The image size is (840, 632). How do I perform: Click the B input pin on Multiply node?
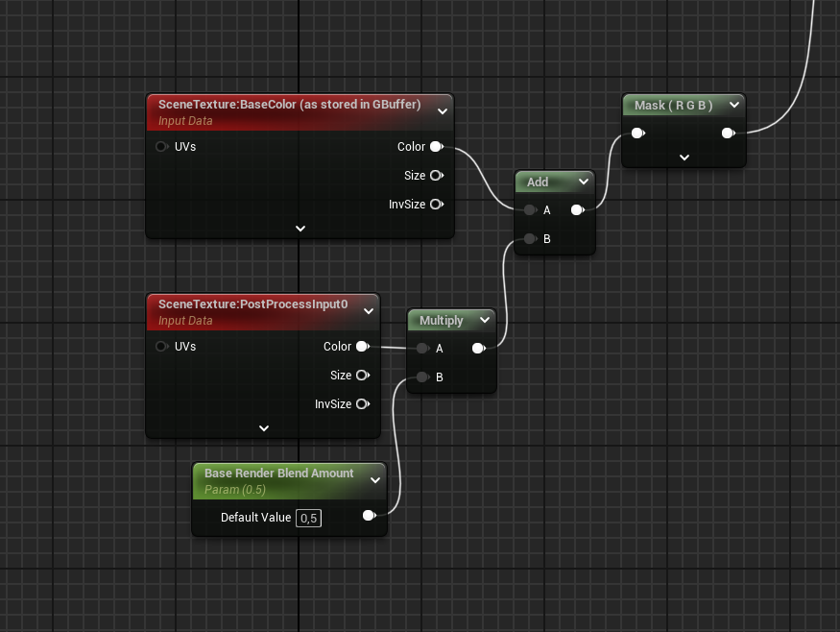click(420, 377)
